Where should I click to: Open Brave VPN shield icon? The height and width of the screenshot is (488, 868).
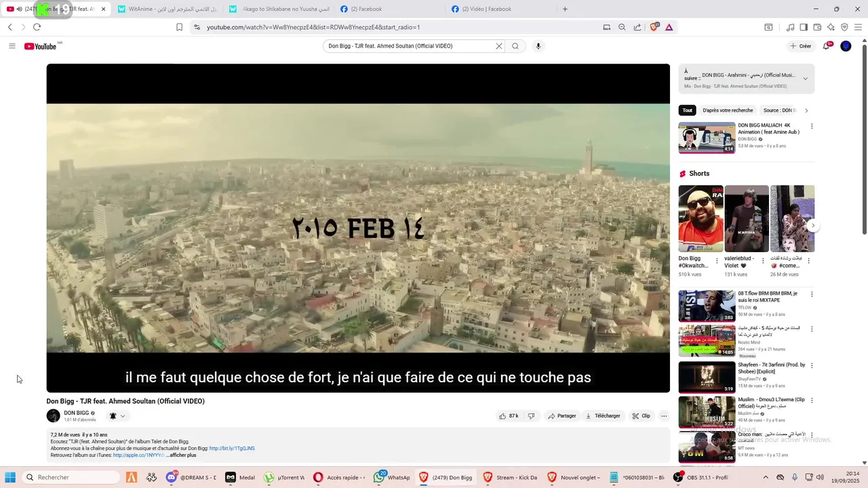tap(844, 27)
